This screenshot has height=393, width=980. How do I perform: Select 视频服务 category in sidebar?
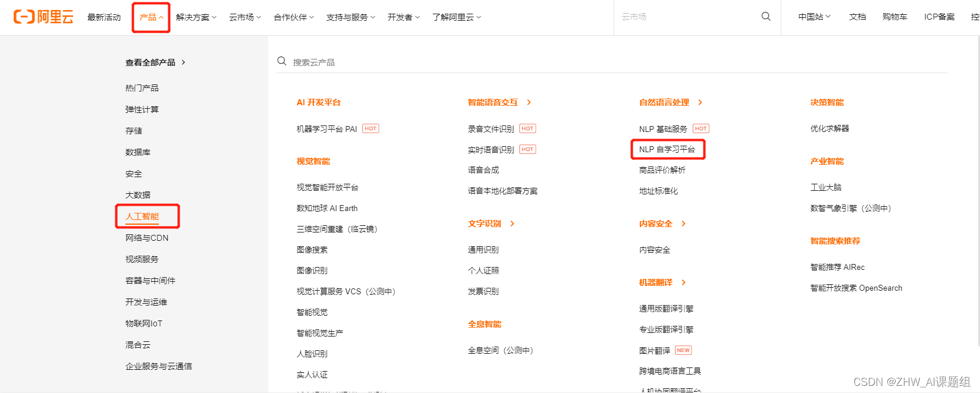[x=142, y=259]
